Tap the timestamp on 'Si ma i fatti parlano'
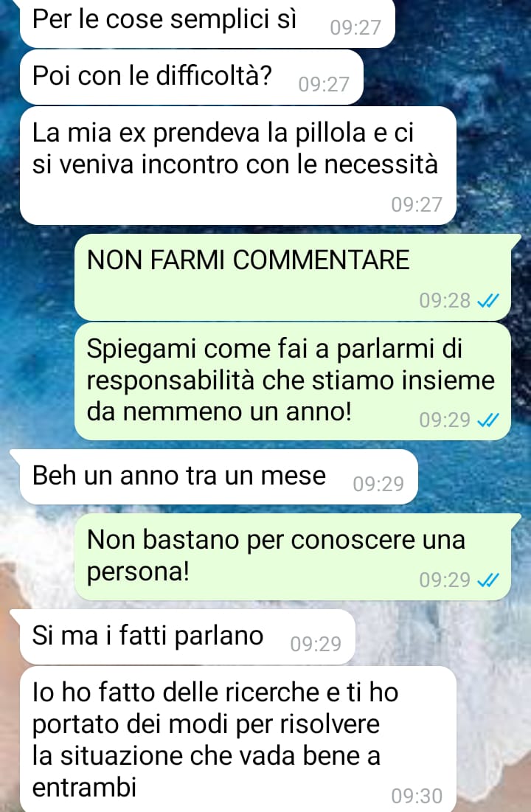This screenshot has width=531, height=812. [316, 644]
